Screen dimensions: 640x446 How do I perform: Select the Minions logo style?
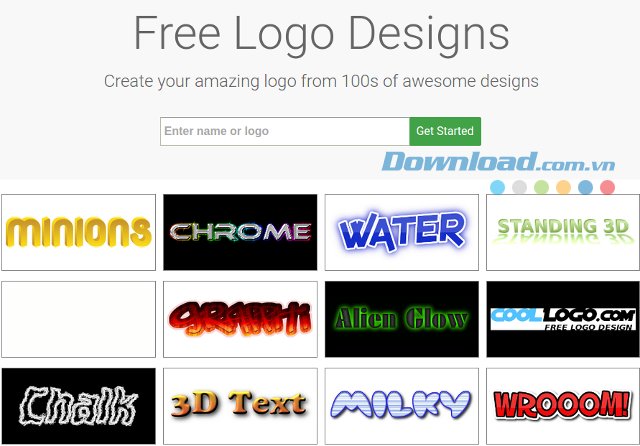[x=78, y=232]
